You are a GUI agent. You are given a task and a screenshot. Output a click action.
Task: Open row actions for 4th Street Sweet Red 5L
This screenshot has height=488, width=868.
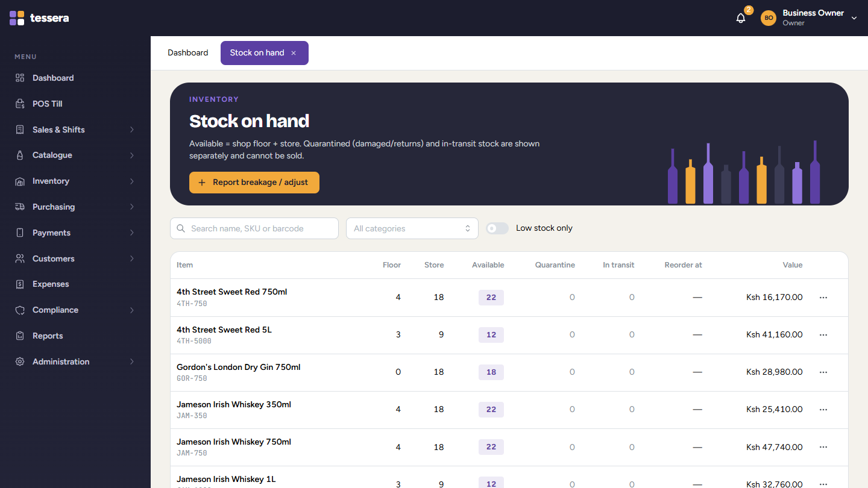pyautogui.click(x=823, y=334)
